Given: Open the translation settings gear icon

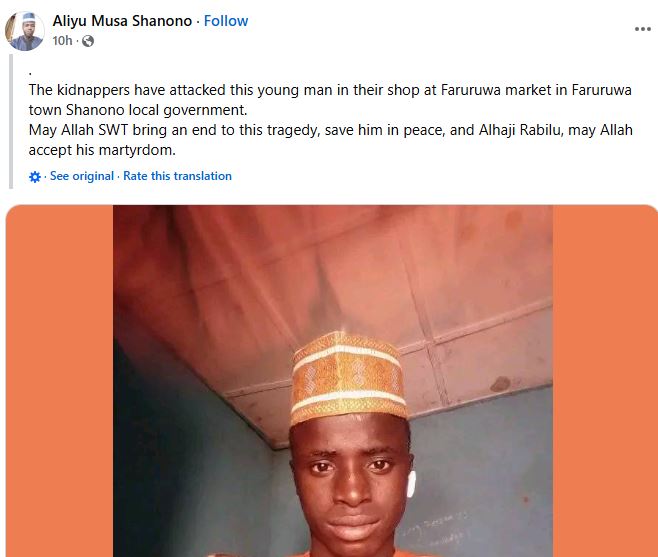Looking at the screenshot, I should pos(36,177).
